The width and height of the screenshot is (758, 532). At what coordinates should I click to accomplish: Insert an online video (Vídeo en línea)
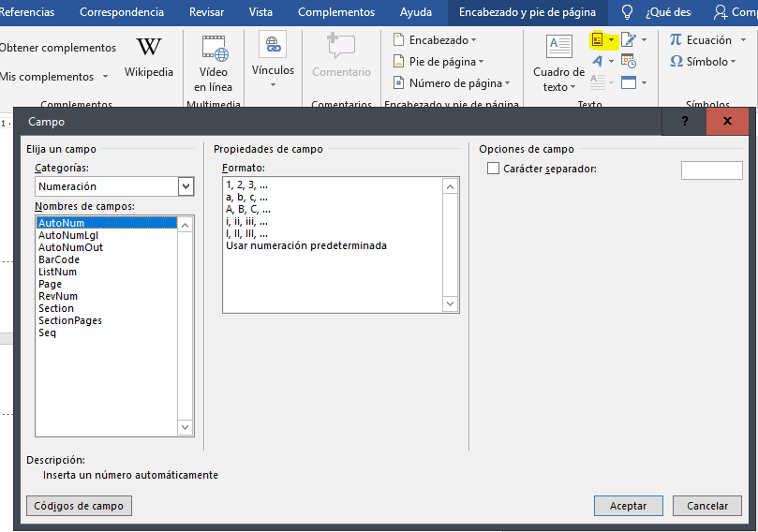(x=214, y=64)
